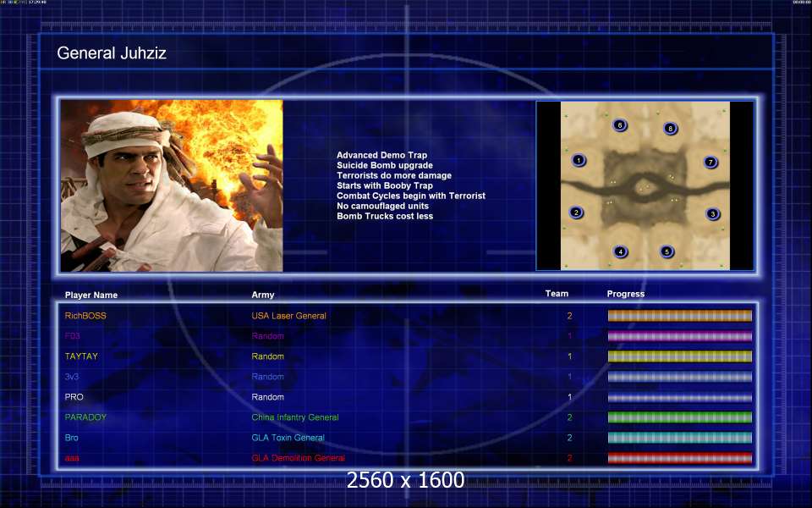812x508 pixels.
Task: Click GLA Demolition General army entry
Action: (x=299, y=458)
